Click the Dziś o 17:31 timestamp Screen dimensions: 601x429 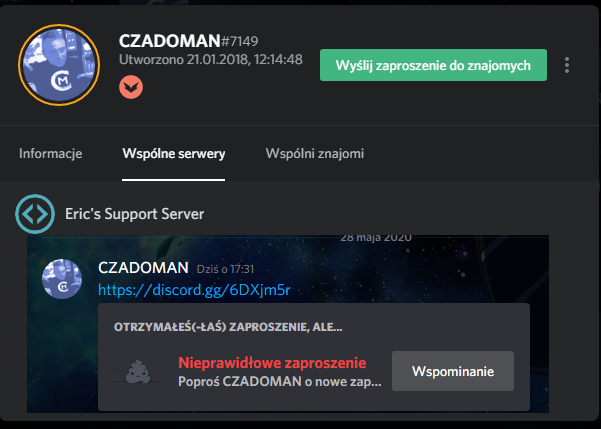[x=225, y=269]
